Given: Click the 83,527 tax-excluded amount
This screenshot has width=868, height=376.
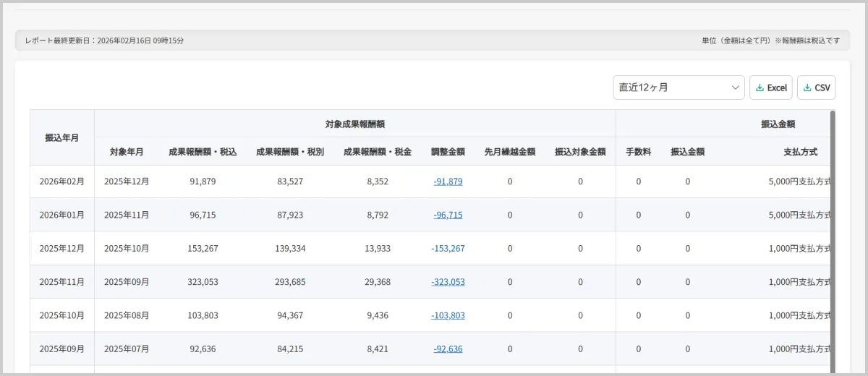Looking at the screenshot, I should tap(290, 181).
